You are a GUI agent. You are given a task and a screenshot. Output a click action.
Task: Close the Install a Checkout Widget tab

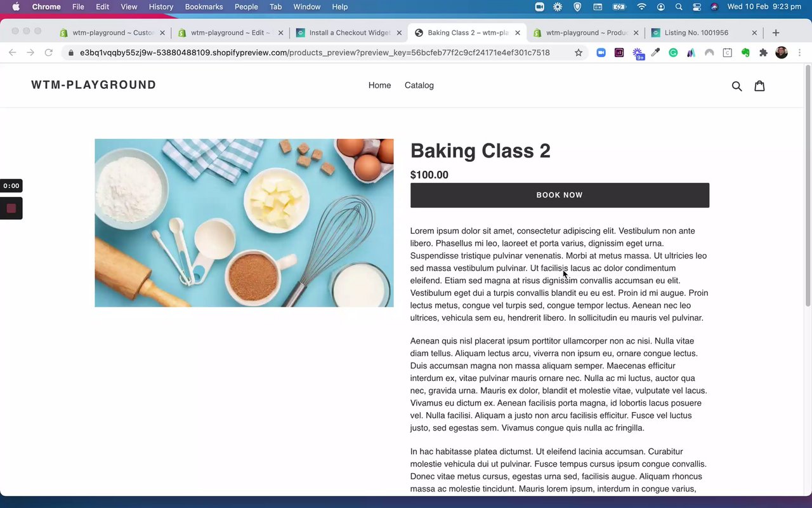coord(399,33)
